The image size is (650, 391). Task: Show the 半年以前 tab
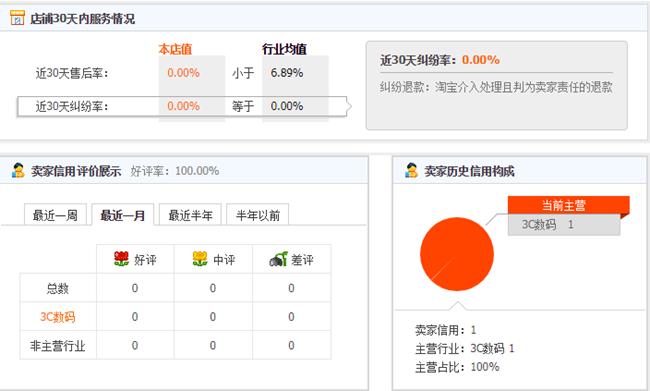pos(258,215)
